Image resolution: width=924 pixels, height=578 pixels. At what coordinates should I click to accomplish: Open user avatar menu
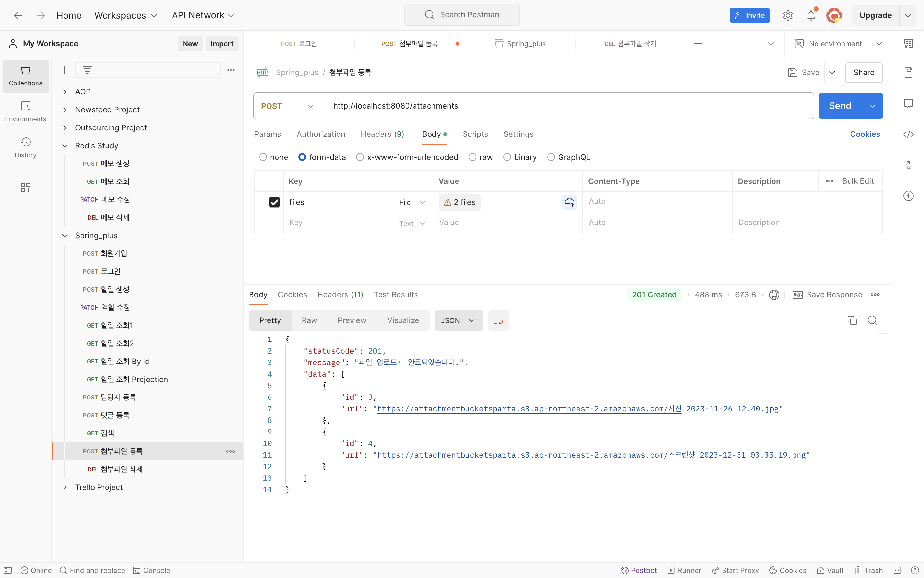834,15
